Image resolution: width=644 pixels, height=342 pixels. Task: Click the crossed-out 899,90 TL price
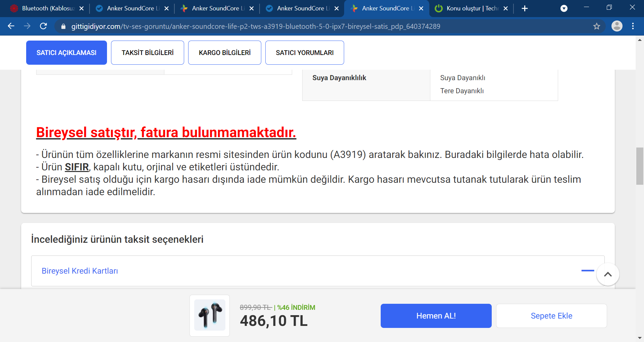tap(256, 307)
